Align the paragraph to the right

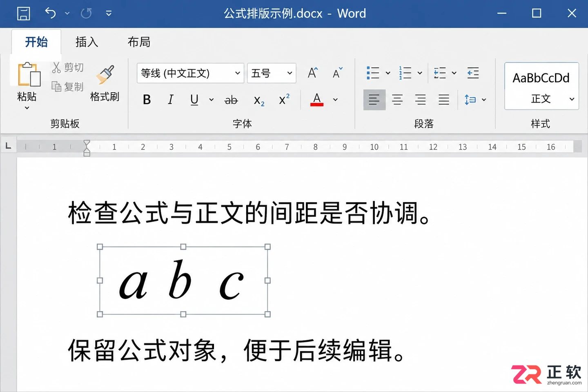(x=421, y=100)
